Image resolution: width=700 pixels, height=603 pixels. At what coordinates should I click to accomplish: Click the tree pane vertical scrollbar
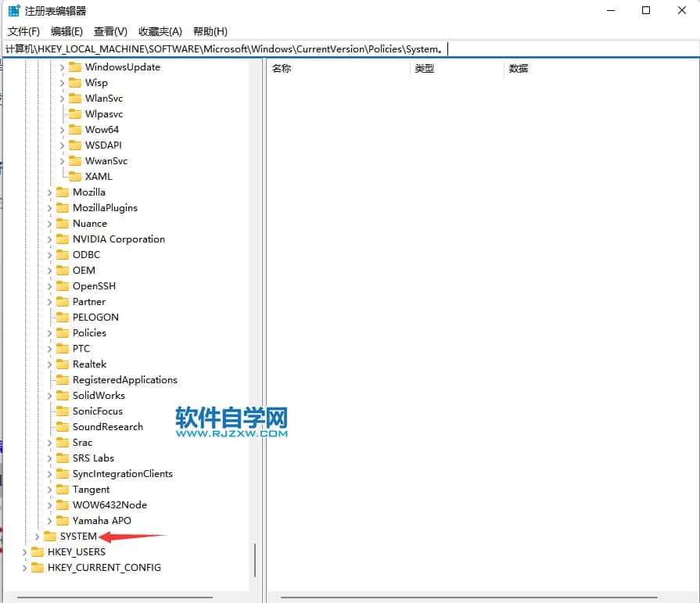[x=255, y=559]
